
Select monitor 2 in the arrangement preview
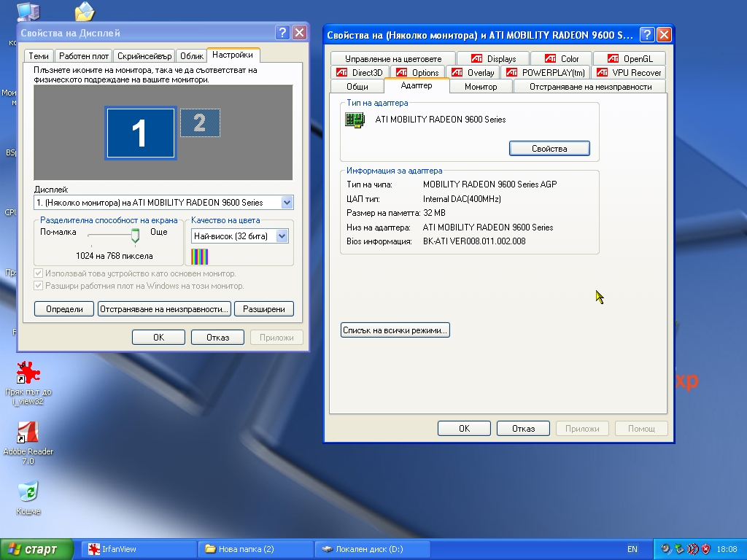200,122
